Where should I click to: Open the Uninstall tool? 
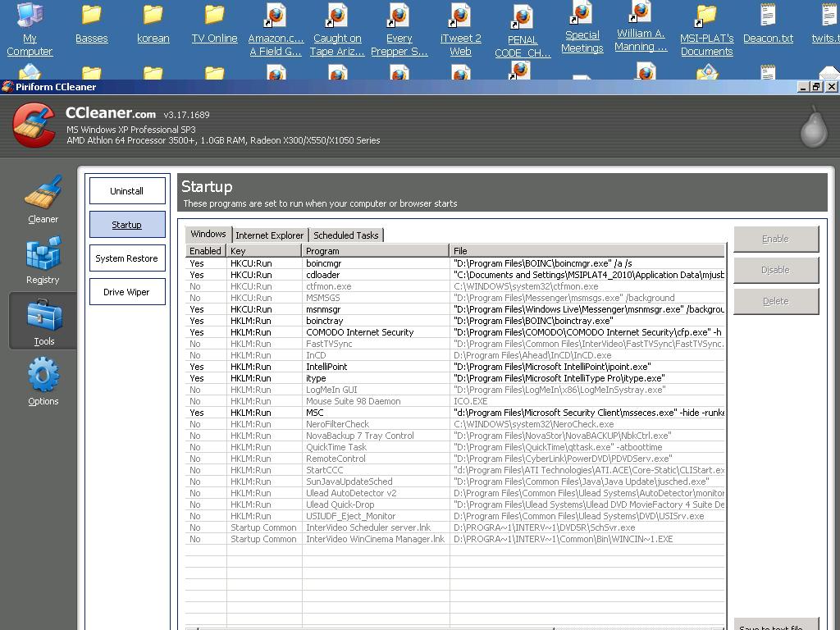[127, 190]
